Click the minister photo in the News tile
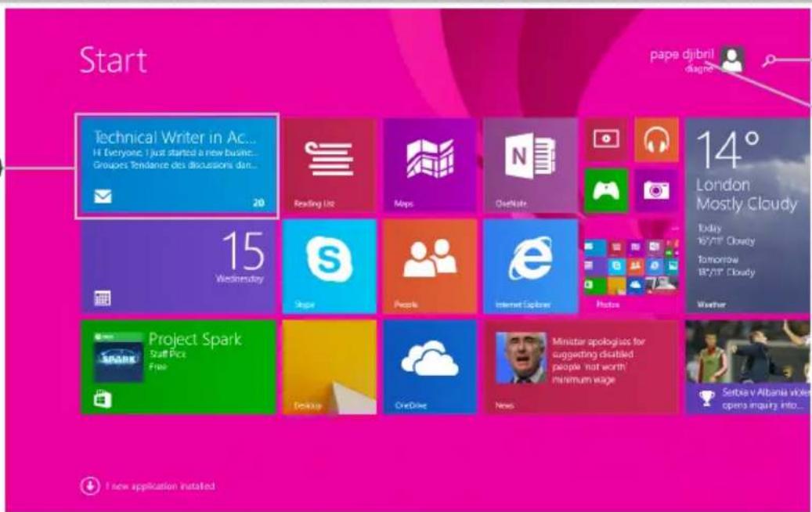Image resolution: width=812 pixels, height=512 pixels. point(521,358)
